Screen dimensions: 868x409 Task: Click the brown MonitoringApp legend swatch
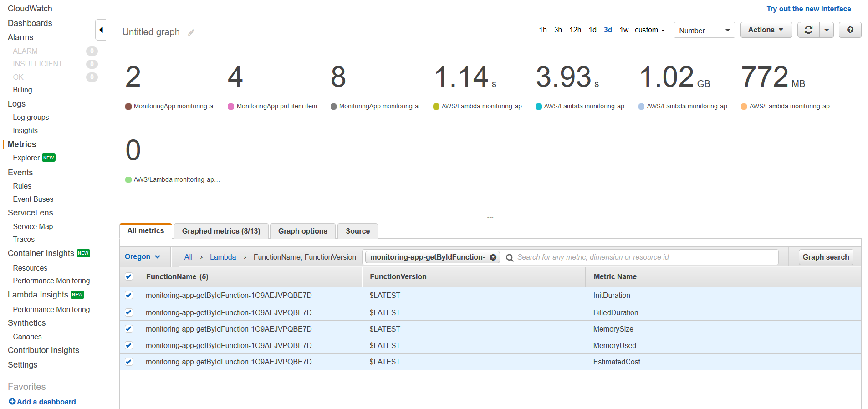pyautogui.click(x=128, y=107)
